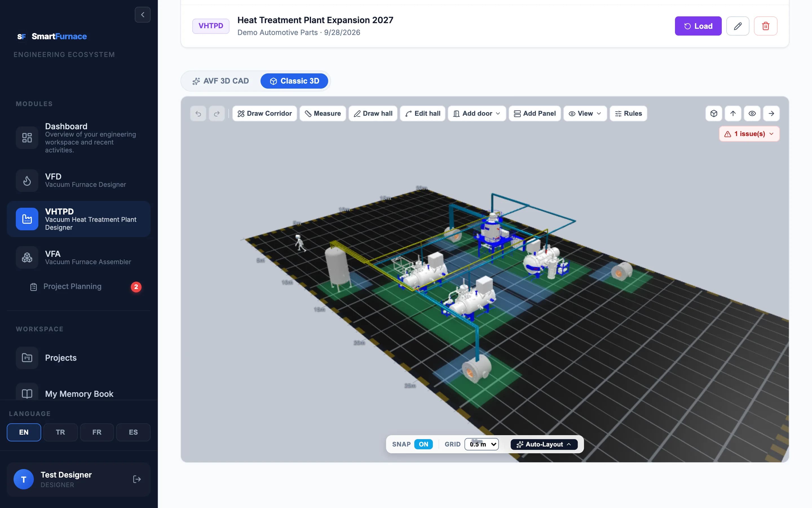
Task: Click the Edit hall button
Action: click(422, 113)
